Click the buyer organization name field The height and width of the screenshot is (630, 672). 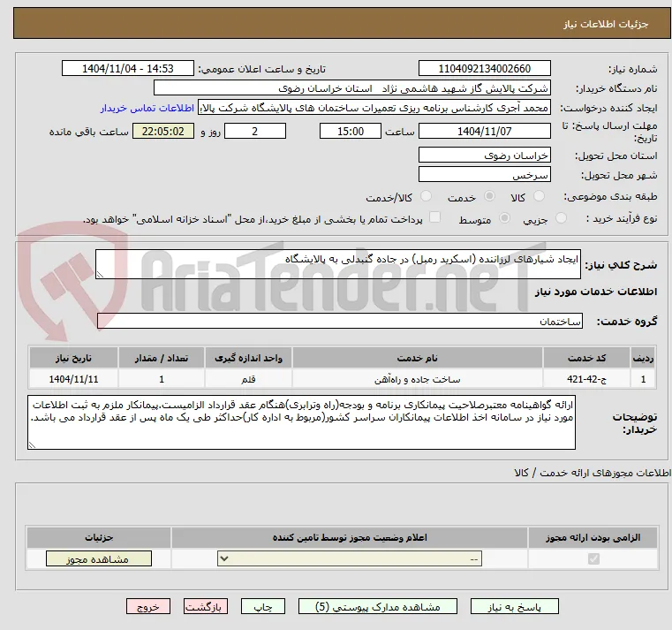click(x=351, y=88)
